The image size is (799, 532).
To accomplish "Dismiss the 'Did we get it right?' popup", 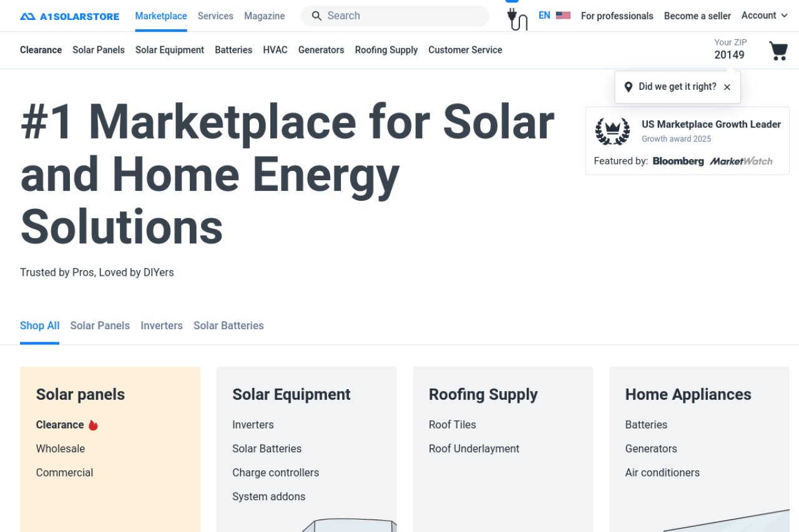I will [727, 87].
